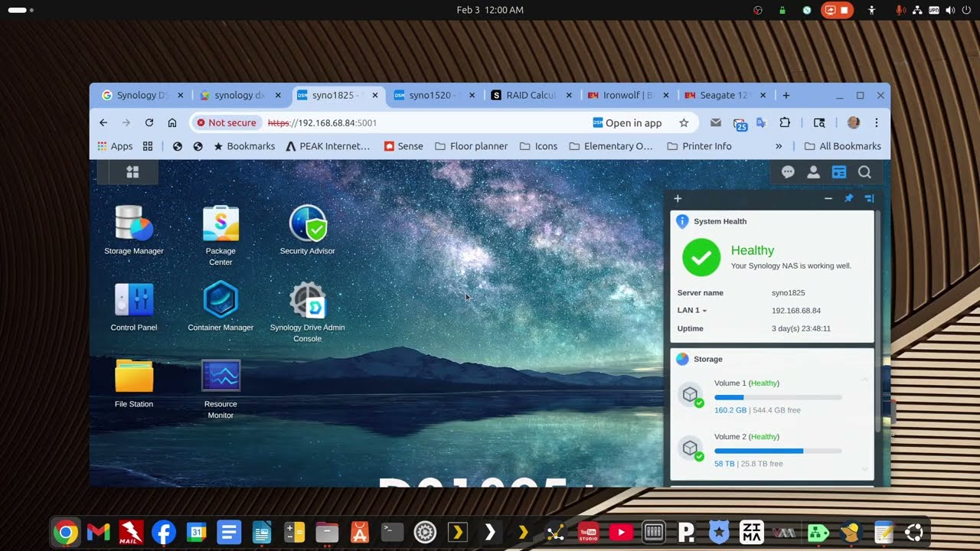Screen dimensions: 980x551
Task: Click server name value syno1825
Action: (789, 293)
